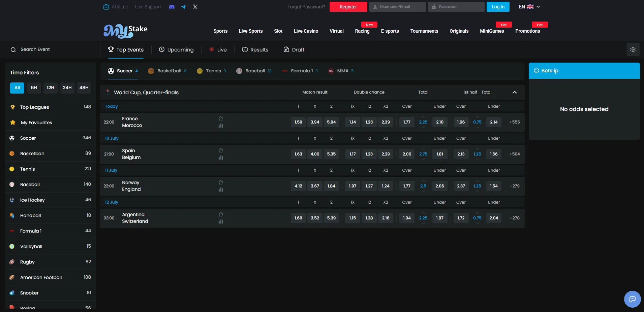
Task: Expand +278 more markets for Argentina match
Action: click(x=514, y=218)
